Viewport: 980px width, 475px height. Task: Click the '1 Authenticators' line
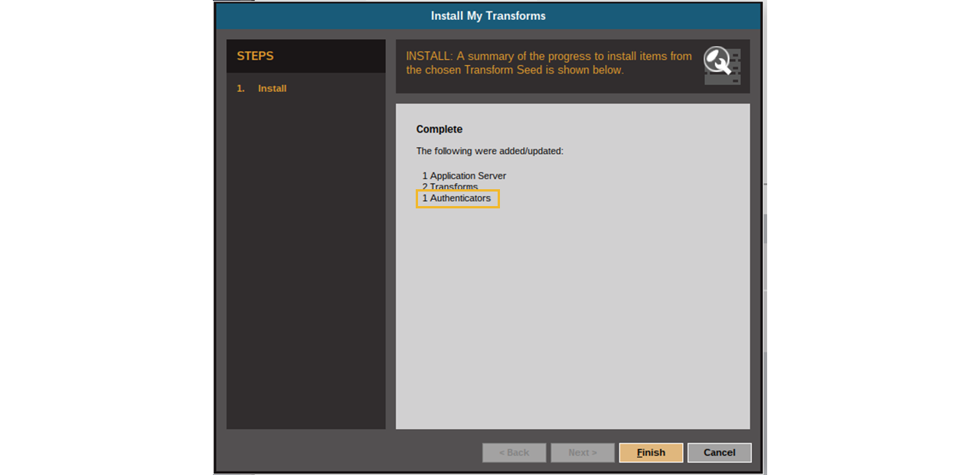[x=457, y=198]
